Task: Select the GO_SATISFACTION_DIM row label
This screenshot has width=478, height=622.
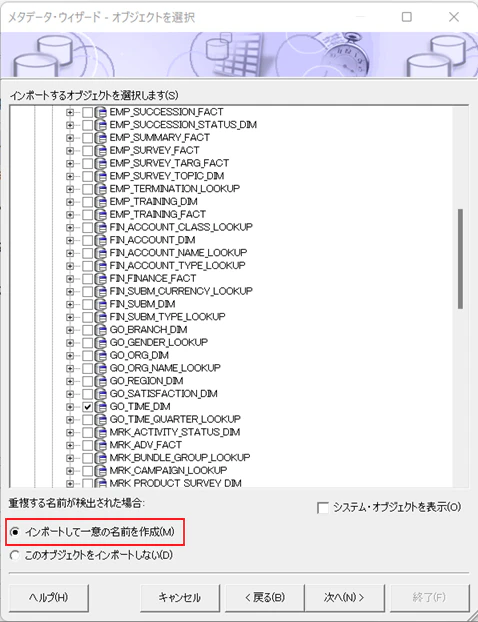Action: (163, 394)
